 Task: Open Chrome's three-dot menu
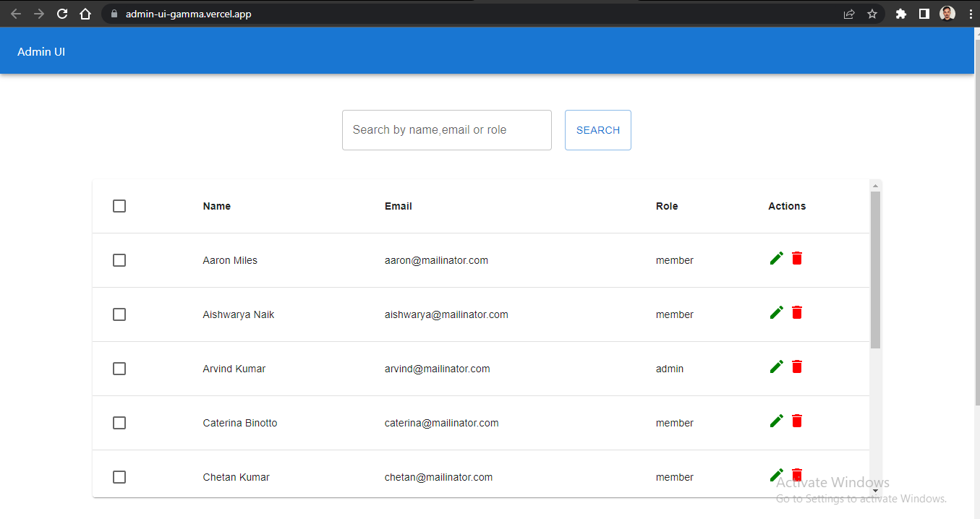tap(970, 13)
